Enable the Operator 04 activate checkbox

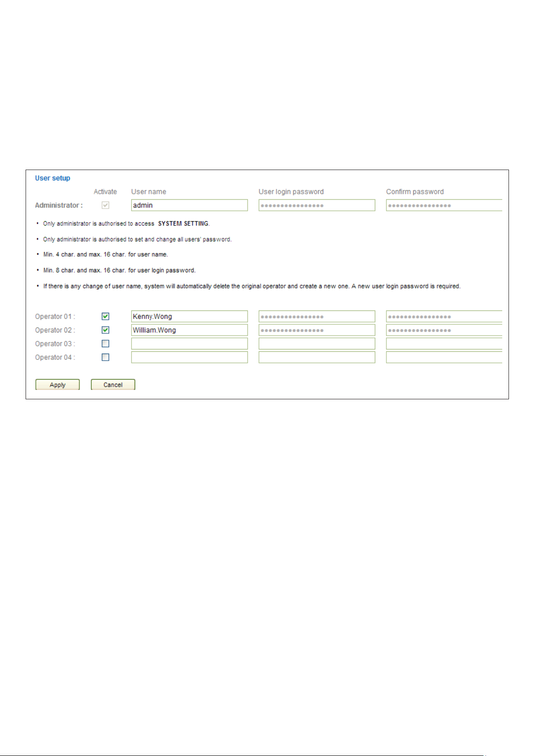105,357
